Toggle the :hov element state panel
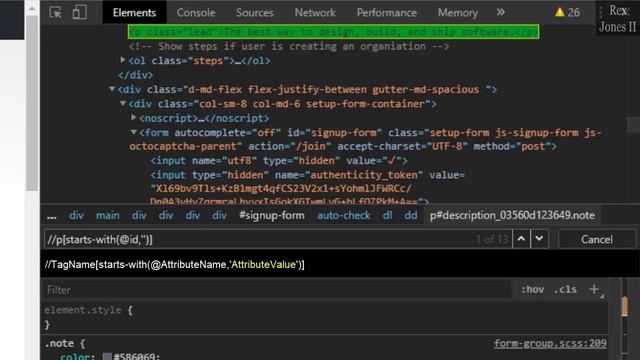This screenshot has width=640, height=360. click(532, 289)
